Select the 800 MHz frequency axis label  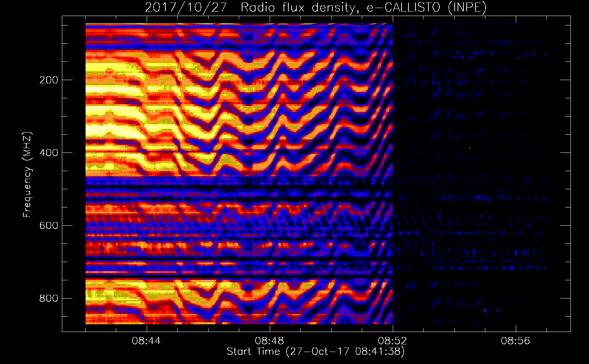[x=49, y=298]
